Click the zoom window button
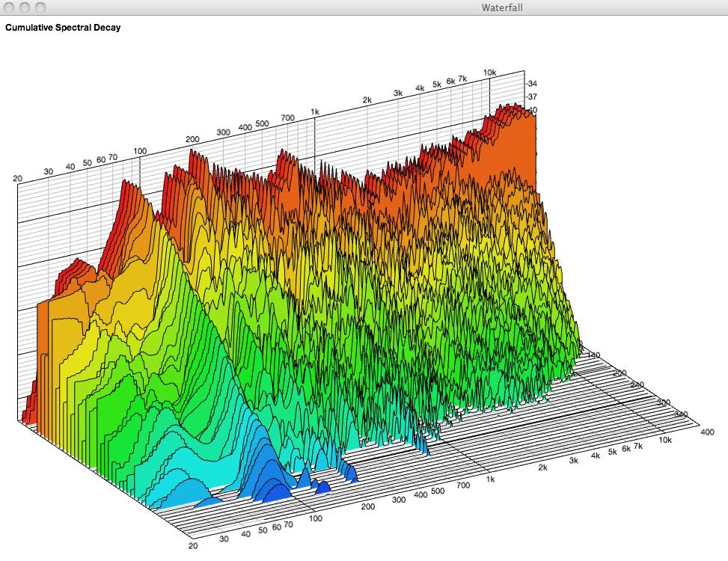 pos(40,7)
